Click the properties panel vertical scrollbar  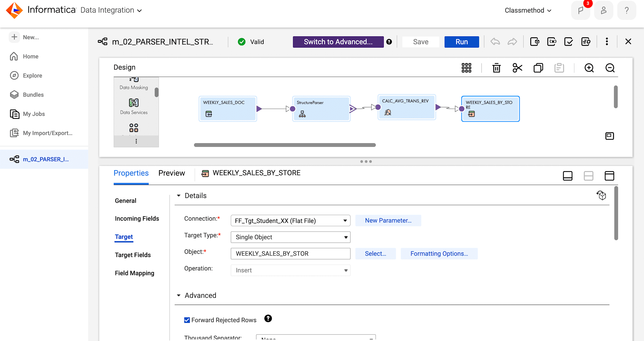(616, 213)
